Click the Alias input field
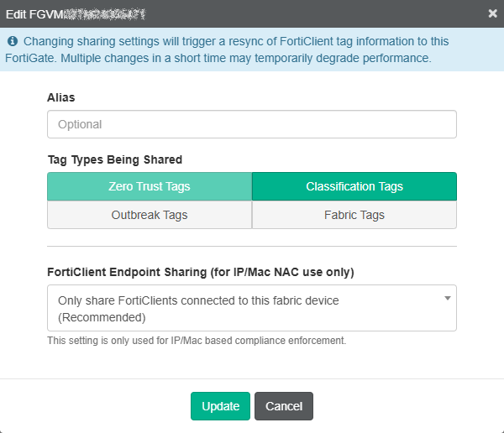This screenshot has height=433, width=504. coord(252,124)
